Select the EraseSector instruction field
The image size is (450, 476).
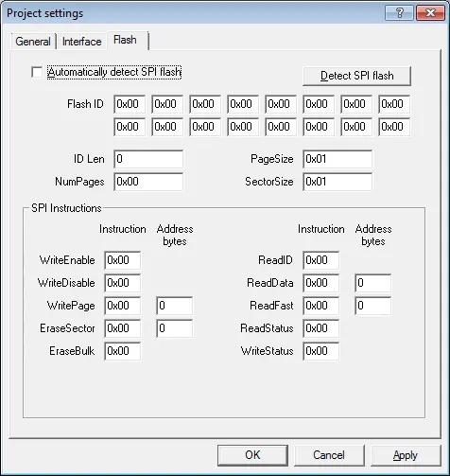pyautogui.click(x=123, y=328)
